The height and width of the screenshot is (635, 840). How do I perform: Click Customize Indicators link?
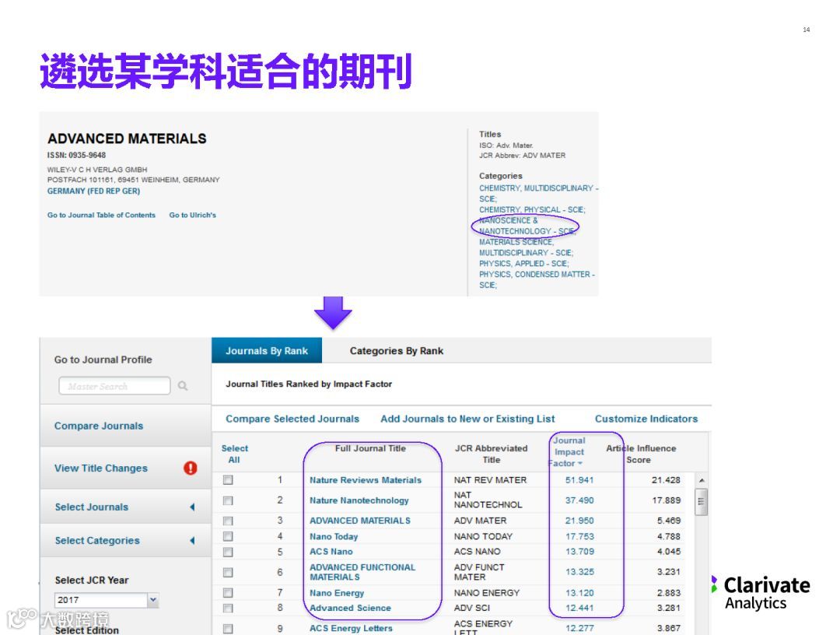pos(646,419)
